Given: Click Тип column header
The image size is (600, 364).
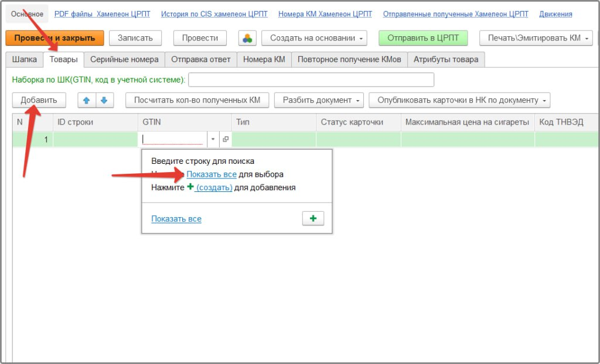Looking at the screenshot, I should tap(274, 122).
